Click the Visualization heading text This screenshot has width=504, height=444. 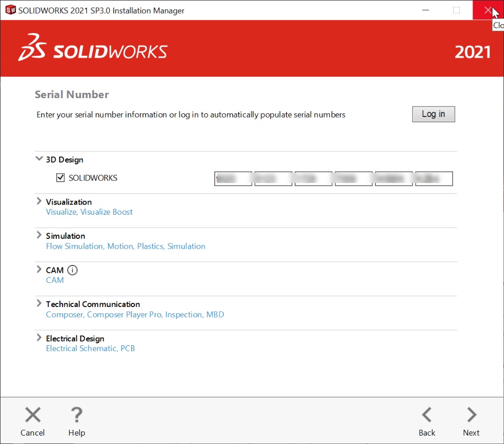tap(69, 202)
